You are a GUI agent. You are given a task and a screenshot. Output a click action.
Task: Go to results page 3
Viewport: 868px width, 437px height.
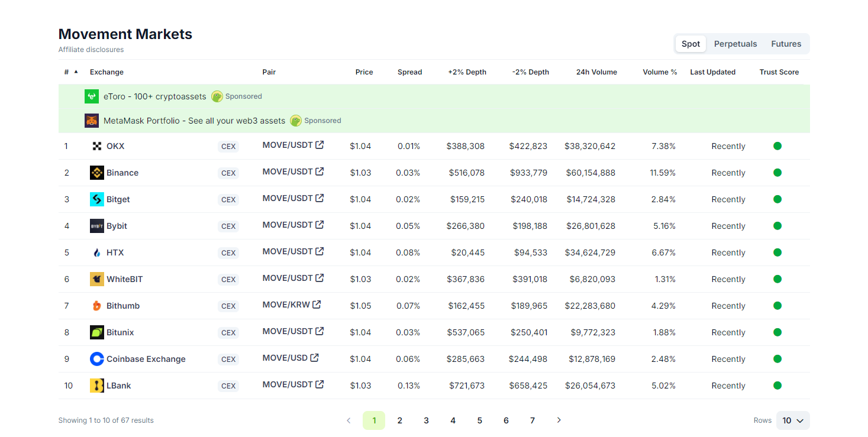(x=426, y=420)
